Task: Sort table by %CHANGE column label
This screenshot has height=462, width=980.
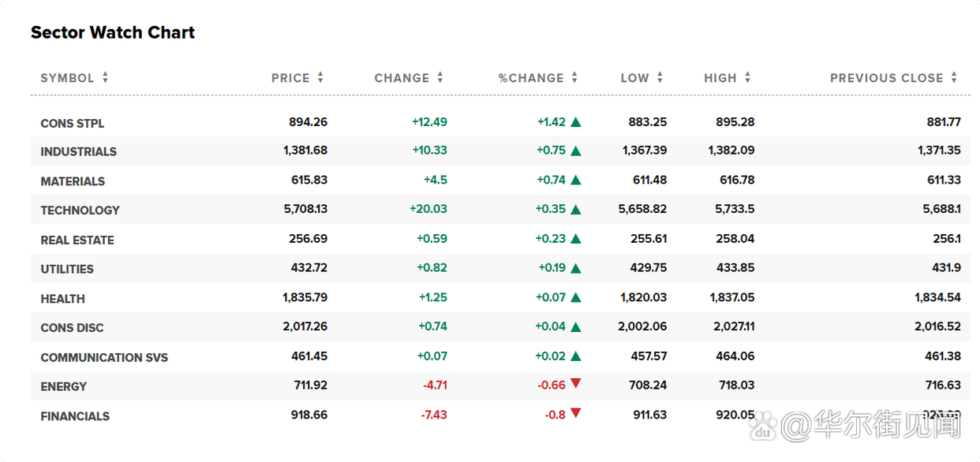Action: point(531,78)
